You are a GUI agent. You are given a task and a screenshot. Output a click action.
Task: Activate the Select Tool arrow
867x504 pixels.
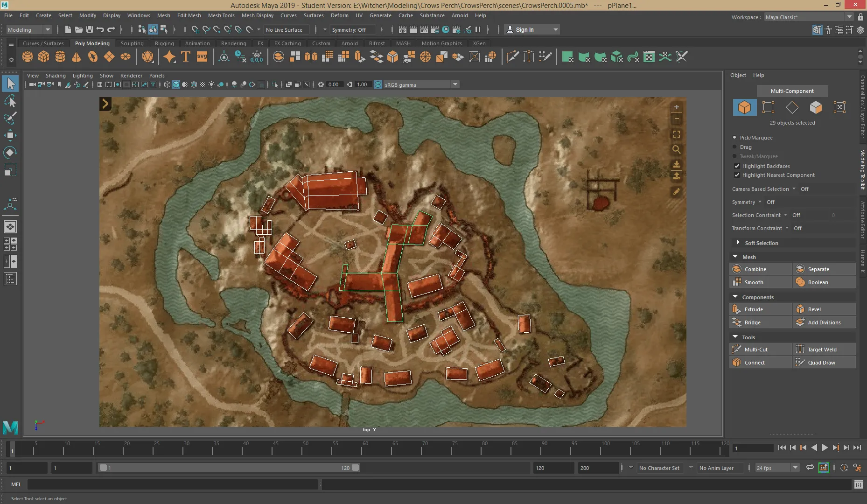pyautogui.click(x=10, y=84)
